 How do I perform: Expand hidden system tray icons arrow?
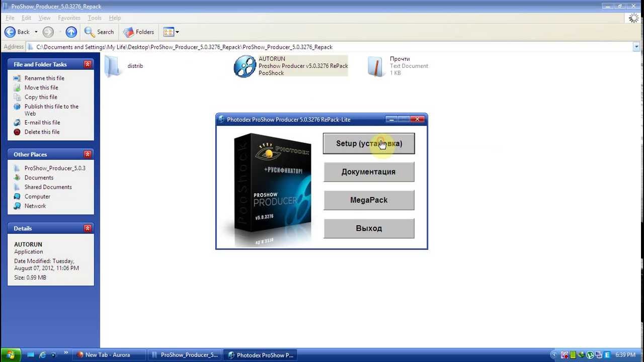coord(555,355)
